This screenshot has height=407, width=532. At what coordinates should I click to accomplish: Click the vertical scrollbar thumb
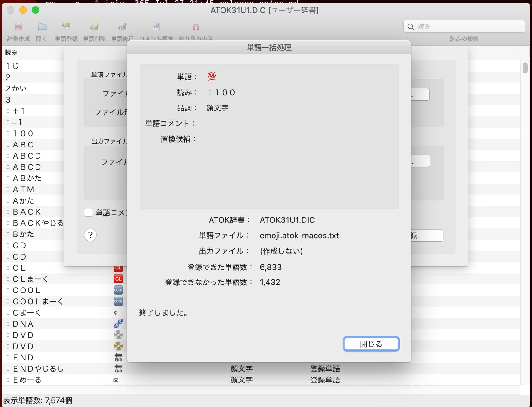click(525, 68)
